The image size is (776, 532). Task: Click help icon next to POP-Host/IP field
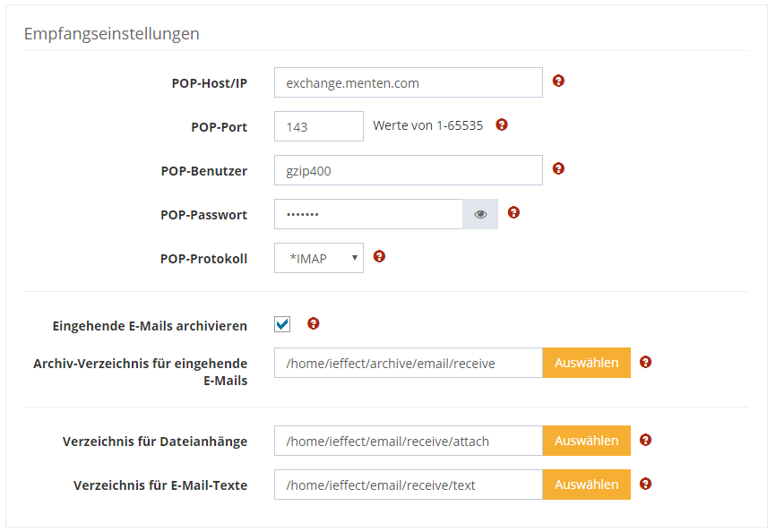click(x=558, y=81)
